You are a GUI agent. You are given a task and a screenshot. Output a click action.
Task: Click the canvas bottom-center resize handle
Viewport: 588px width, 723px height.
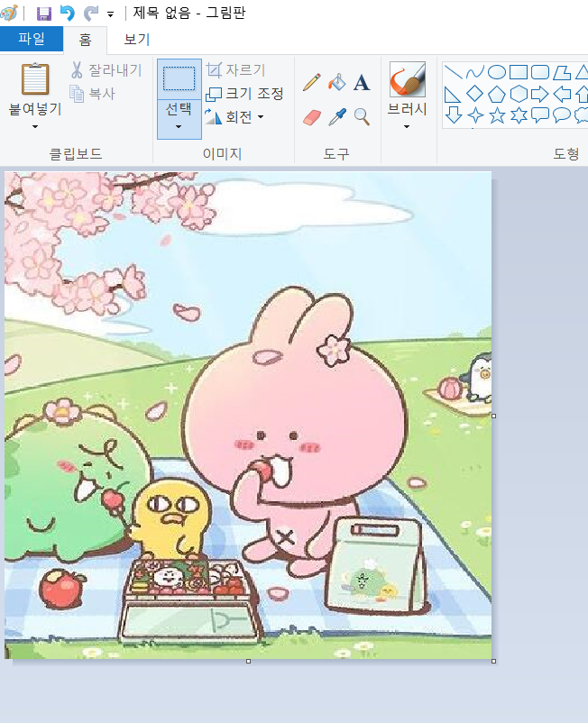tap(249, 661)
